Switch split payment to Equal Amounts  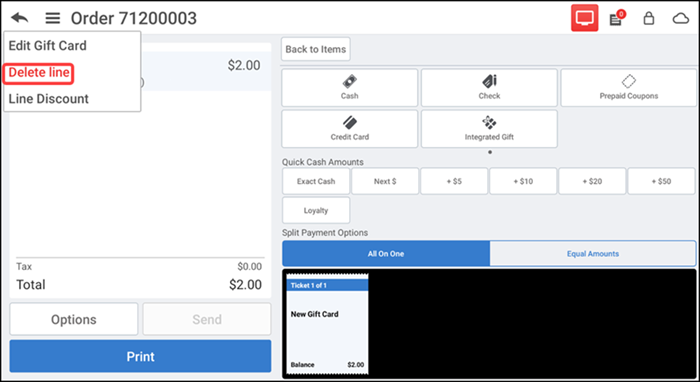[x=593, y=253]
